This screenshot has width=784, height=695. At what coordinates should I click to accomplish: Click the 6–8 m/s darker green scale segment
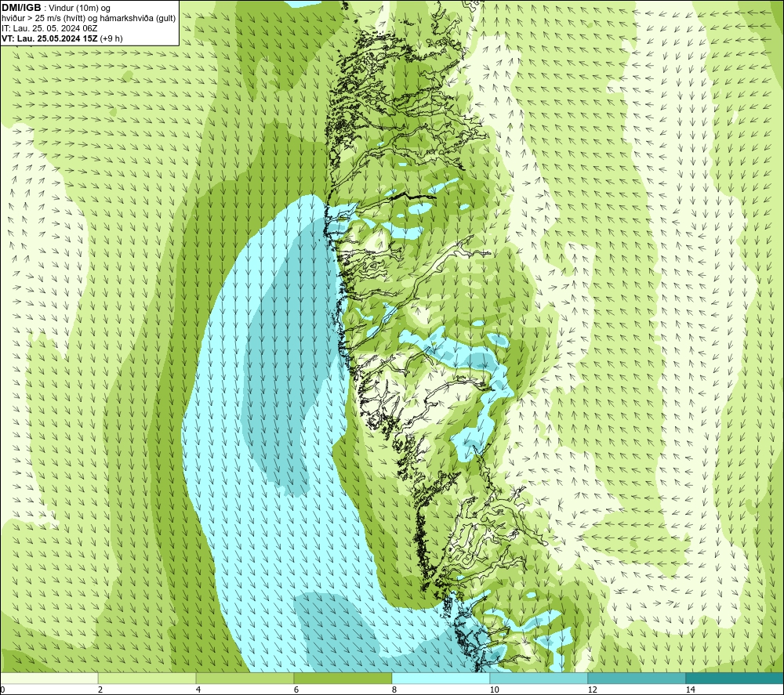pos(343,678)
